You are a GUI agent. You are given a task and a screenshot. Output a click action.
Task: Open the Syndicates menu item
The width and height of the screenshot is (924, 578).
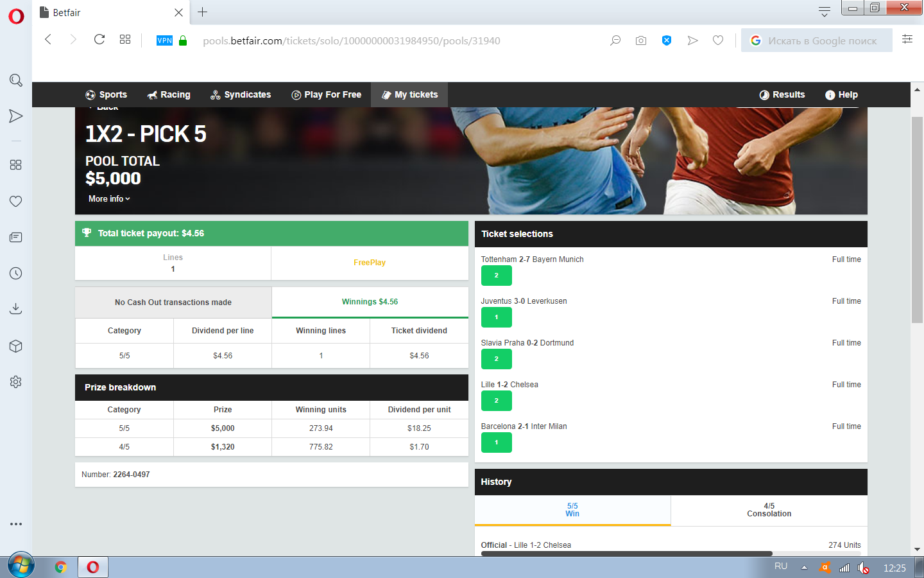click(241, 94)
